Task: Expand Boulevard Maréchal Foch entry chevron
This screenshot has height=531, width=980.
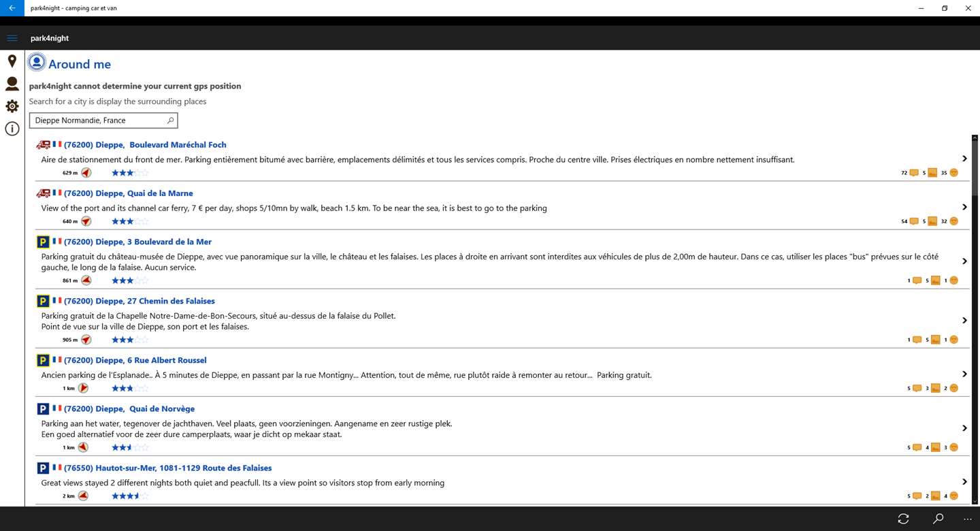Action: (x=964, y=159)
